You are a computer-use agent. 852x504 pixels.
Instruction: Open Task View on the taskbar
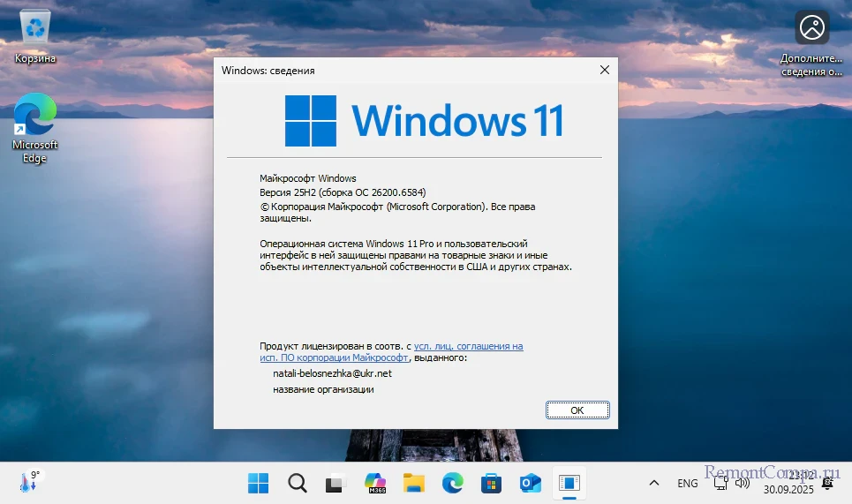coord(336,483)
